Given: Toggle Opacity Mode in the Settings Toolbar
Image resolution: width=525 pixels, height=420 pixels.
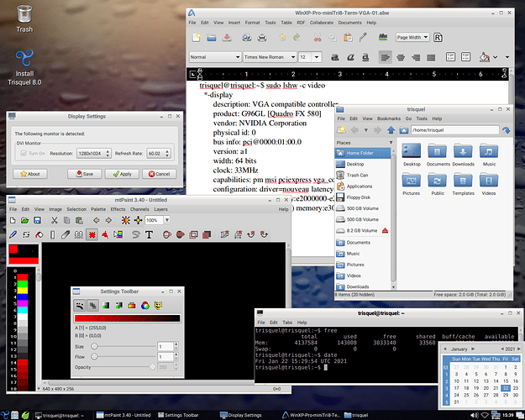Looking at the screenshot, I should tap(92, 306).
